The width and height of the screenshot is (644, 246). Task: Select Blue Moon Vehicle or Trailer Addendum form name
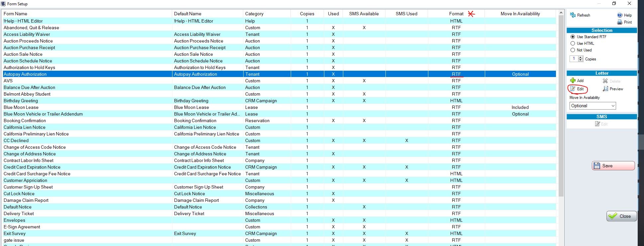pyautogui.click(x=43, y=114)
